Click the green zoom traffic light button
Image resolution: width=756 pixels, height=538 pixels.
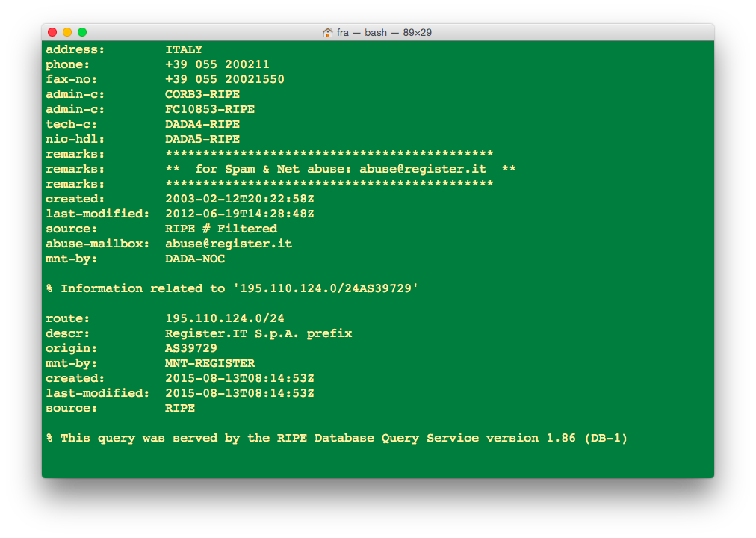pos(82,32)
